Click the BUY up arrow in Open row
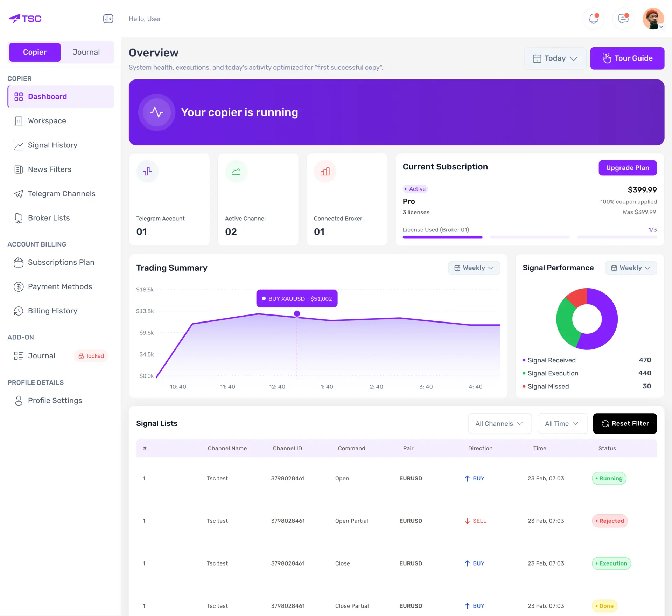672x616 pixels. pos(467,478)
